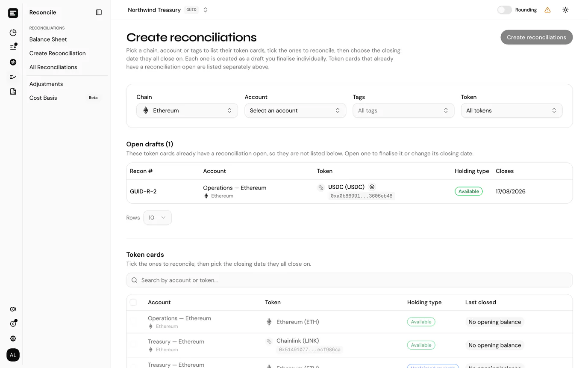
Task: Click the 0xa0b86991...3606eb48 contract address
Action: [x=362, y=196]
